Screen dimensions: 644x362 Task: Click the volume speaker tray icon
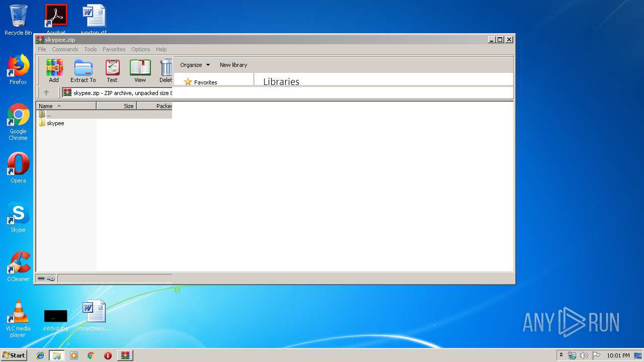coord(584,355)
